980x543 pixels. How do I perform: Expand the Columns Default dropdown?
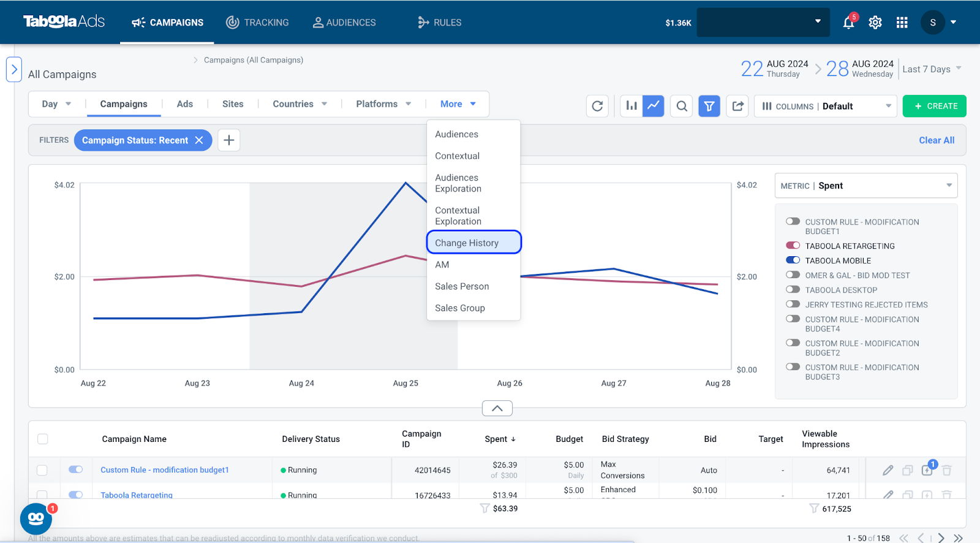tap(826, 106)
